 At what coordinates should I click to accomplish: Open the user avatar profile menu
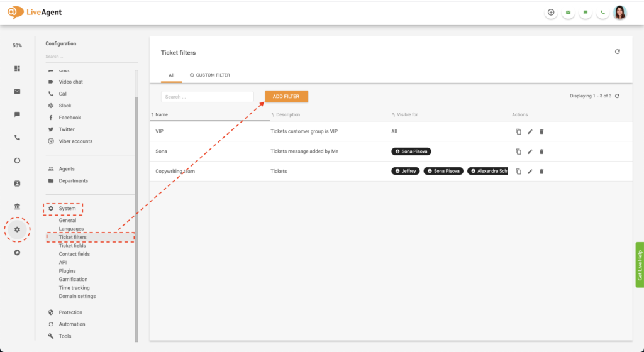click(620, 13)
